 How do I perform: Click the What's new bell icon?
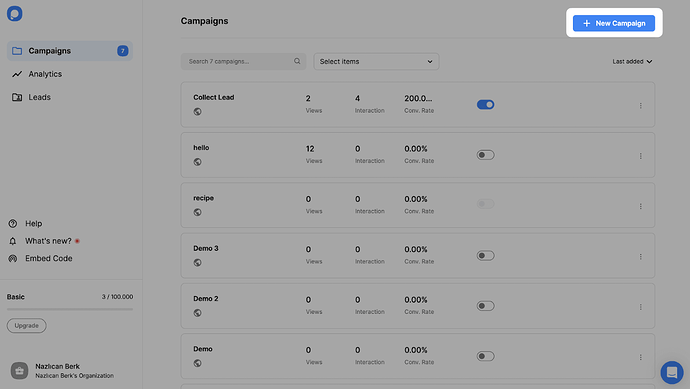click(x=13, y=241)
